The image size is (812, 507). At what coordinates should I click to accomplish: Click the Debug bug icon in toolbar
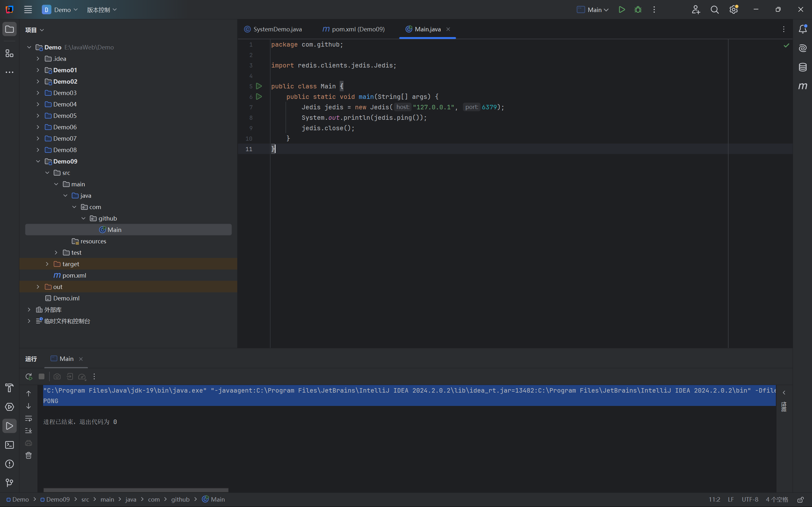[x=638, y=10]
